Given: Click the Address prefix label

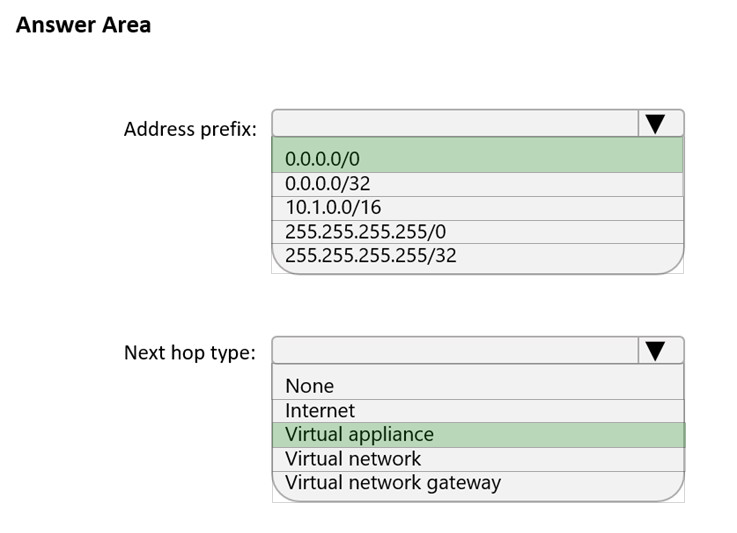Looking at the screenshot, I should coord(190,129).
